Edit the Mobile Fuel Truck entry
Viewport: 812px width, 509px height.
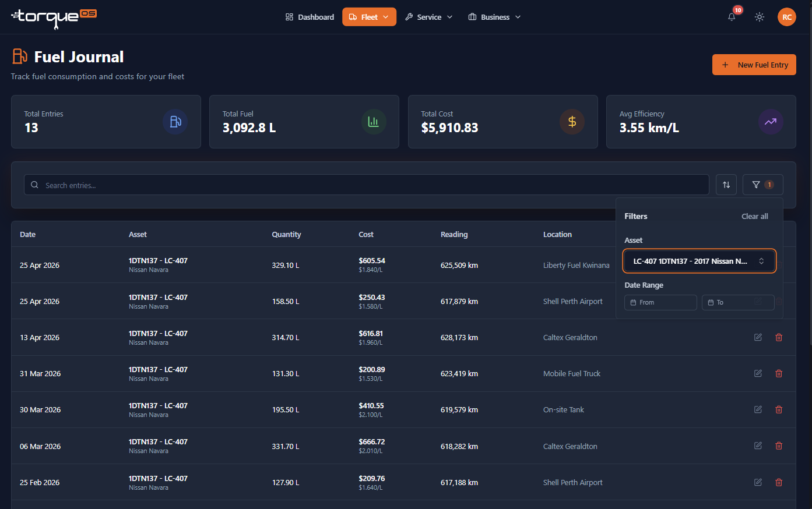(x=758, y=373)
